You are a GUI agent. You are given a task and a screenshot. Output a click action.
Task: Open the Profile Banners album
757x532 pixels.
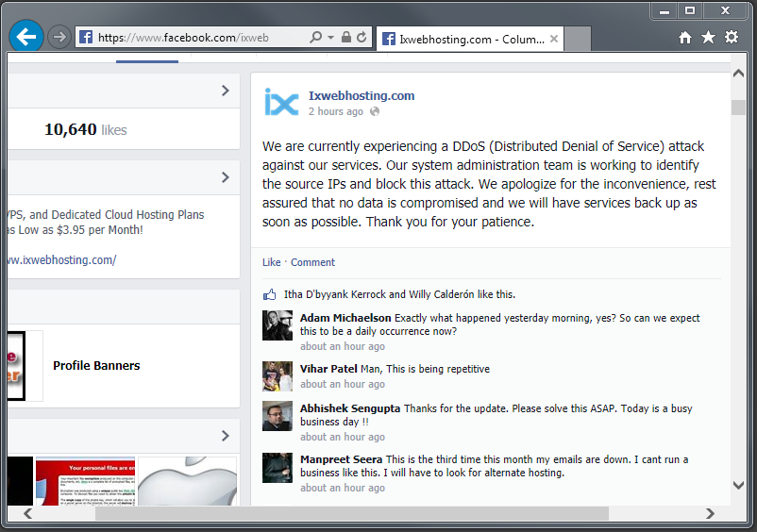pyautogui.click(x=96, y=366)
